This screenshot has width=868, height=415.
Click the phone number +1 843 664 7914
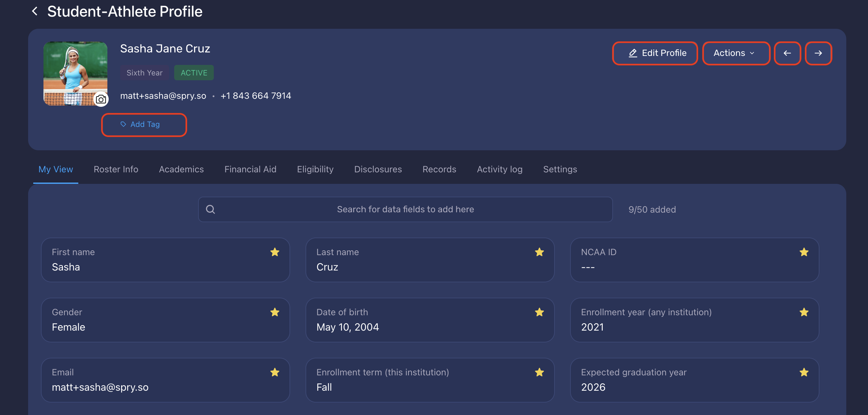pyautogui.click(x=255, y=96)
